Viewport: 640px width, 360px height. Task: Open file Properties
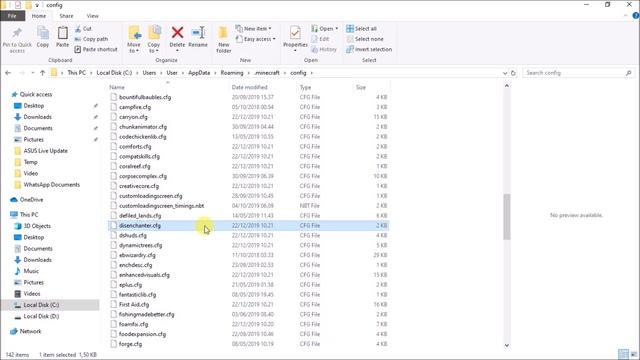(x=295, y=39)
